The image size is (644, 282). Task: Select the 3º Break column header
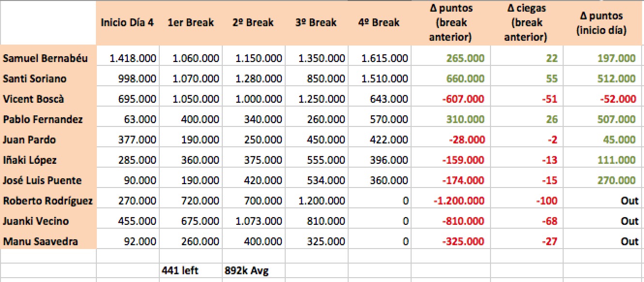point(316,23)
